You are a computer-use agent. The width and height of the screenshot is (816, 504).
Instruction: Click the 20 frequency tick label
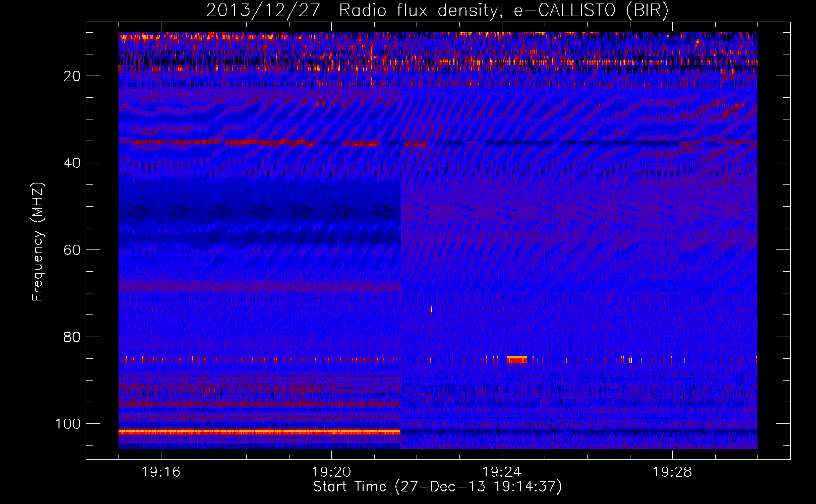point(73,76)
